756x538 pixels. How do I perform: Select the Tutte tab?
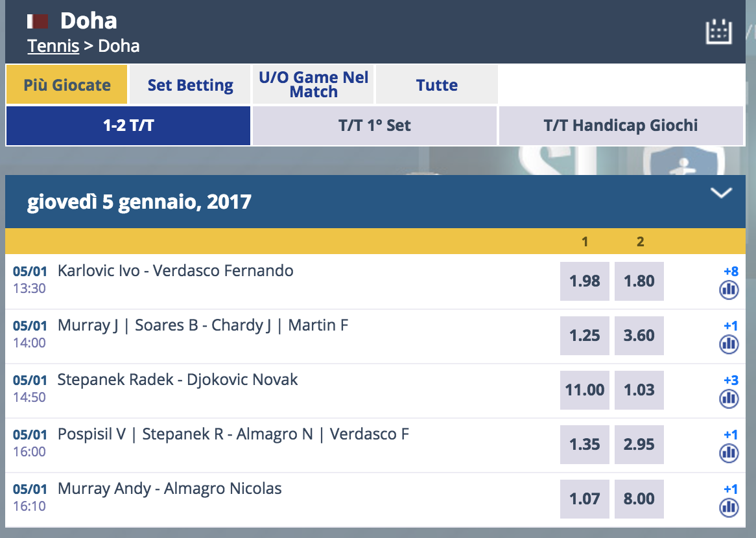coord(437,85)
